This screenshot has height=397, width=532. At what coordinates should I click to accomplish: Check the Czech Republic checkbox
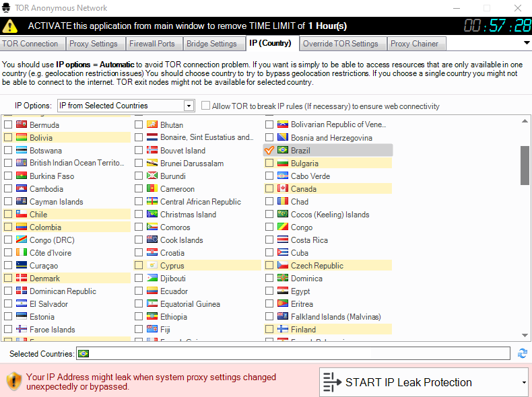(x=269, y=266)
